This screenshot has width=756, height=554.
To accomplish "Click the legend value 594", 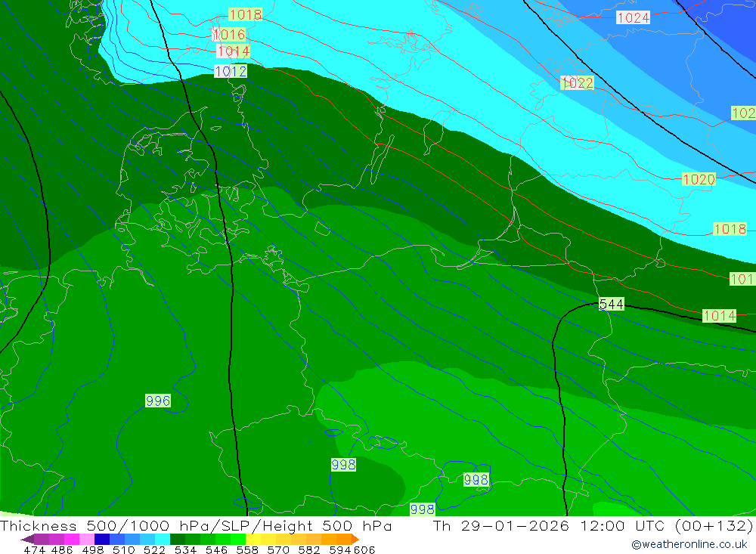I will pos(340,549).
